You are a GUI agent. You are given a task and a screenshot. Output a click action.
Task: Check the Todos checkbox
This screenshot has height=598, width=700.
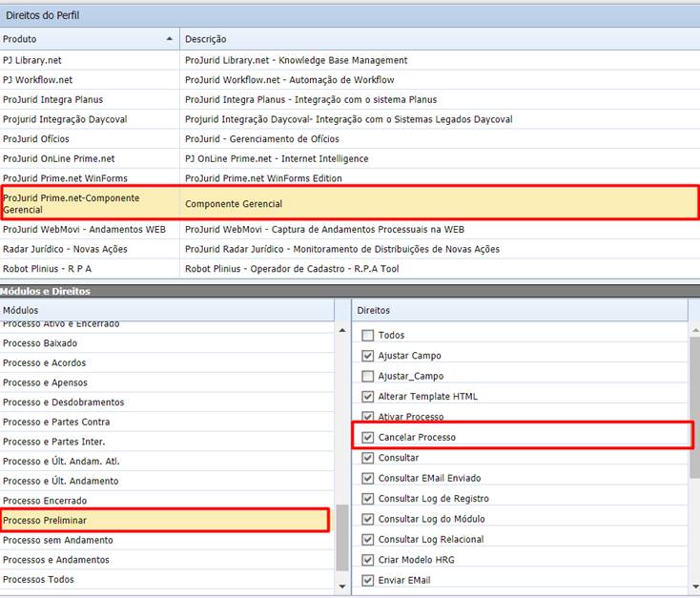coord(367,336)
